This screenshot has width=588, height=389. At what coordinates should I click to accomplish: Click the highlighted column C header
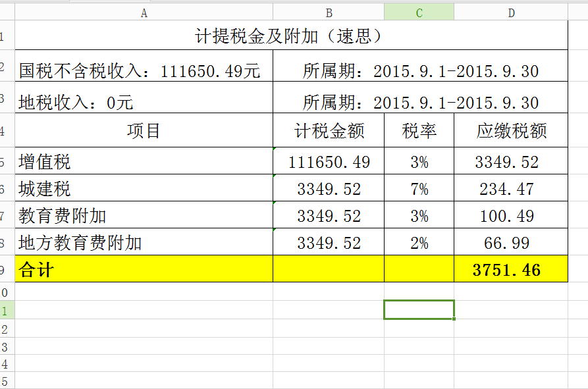click(x=419, y=12)
